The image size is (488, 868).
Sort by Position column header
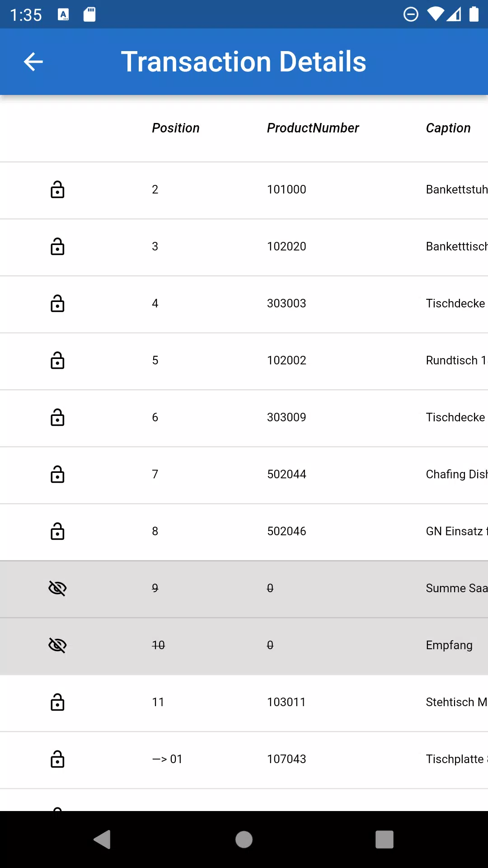click(176, 128)
